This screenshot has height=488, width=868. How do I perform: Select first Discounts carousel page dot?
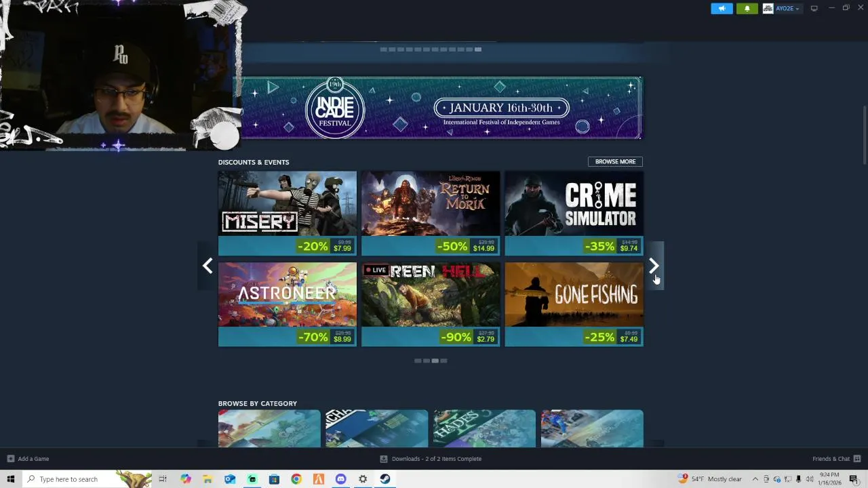[x=418, y=361]
